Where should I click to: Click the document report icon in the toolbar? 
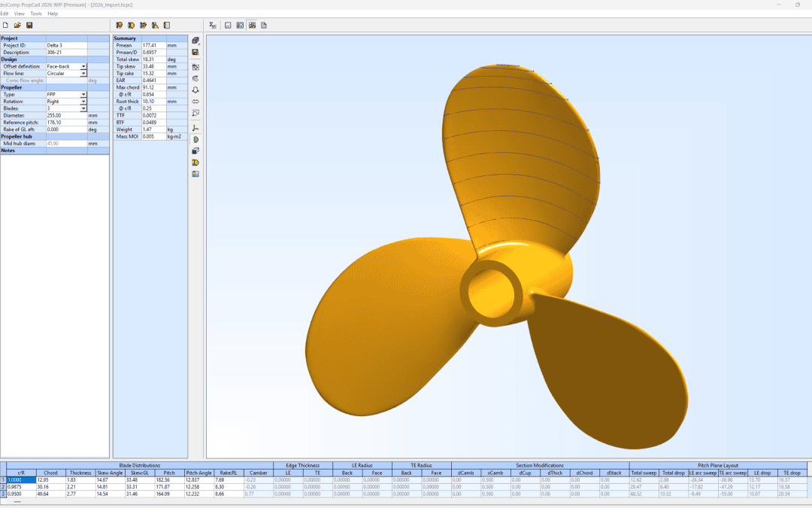click(264, 25)
